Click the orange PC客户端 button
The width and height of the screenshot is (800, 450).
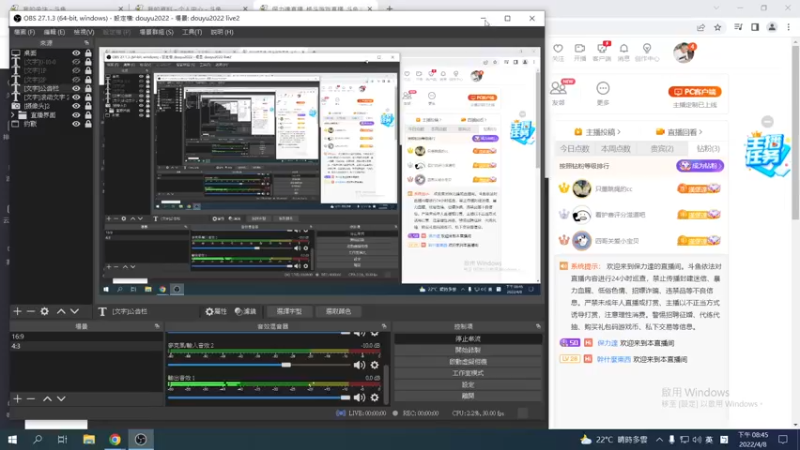(x=695, y=92)
